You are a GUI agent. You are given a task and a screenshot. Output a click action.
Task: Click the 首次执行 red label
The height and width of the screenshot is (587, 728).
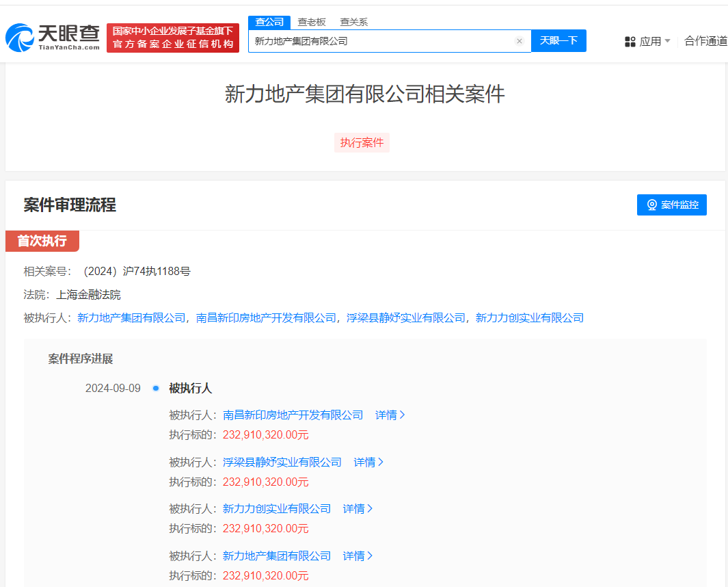42,241
